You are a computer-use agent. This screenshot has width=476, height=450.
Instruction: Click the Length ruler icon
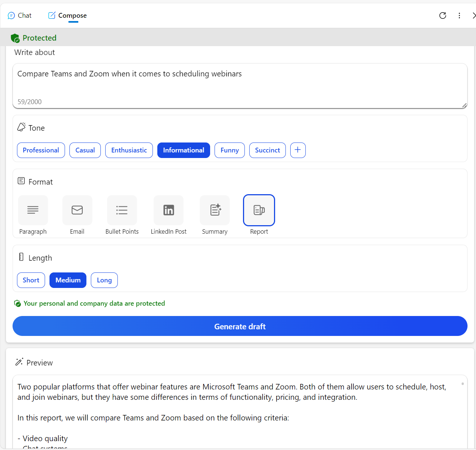tap(21, 257)
